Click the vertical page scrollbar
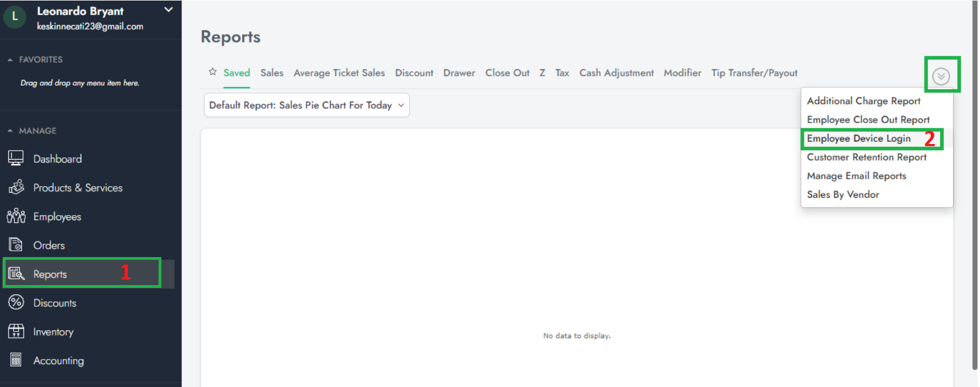The width and height of the screenshot is (980, 387). point(975,185)
